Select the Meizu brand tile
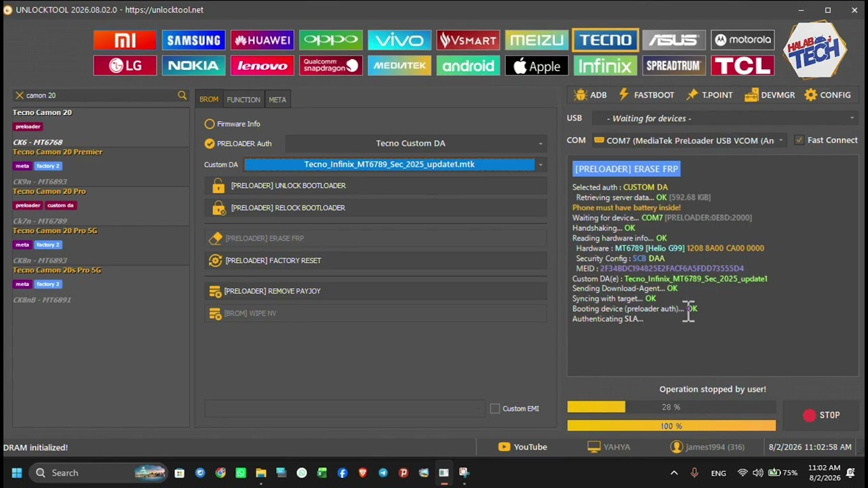868x488 pixels. pos(536,41)
